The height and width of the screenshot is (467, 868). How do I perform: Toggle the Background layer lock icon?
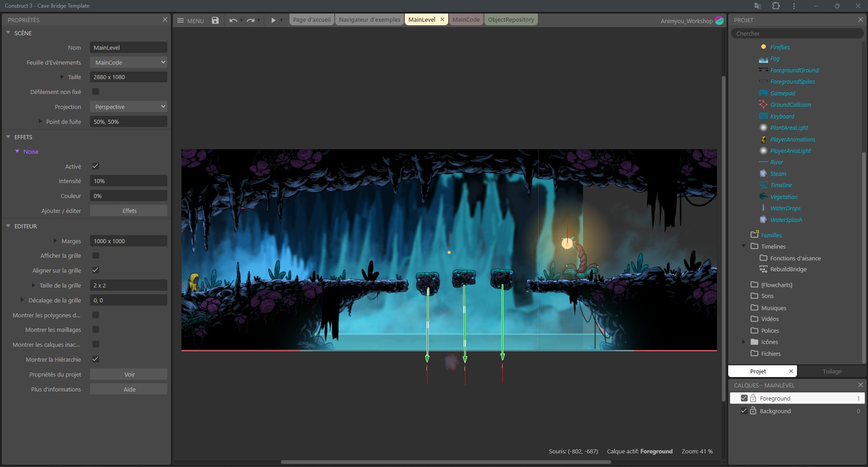click(x=753, y=411)
